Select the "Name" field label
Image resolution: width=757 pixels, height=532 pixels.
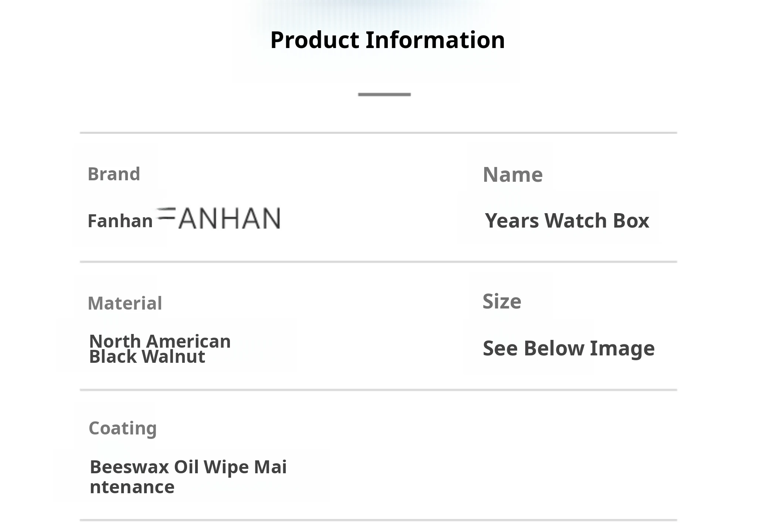tap(513, 175)
